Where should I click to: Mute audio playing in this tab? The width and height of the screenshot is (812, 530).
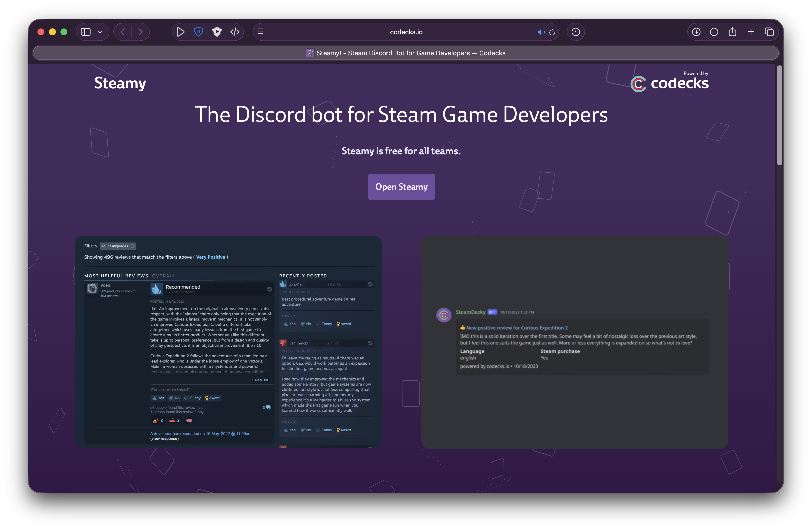(x=541, y=32)
